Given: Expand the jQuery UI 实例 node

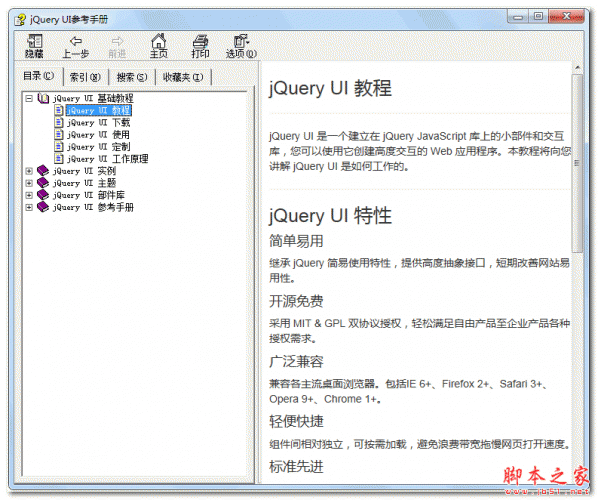Looking at the screenshot, I should (x=29, y=171).
